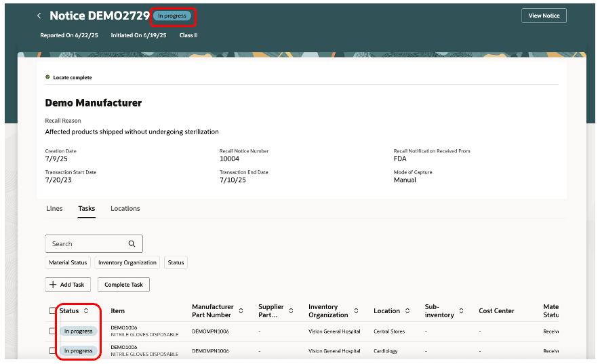This screenshot has width=600, height=364.
Task: Open the Inventory Organization filter chip
Action: (x=127, y=262)
